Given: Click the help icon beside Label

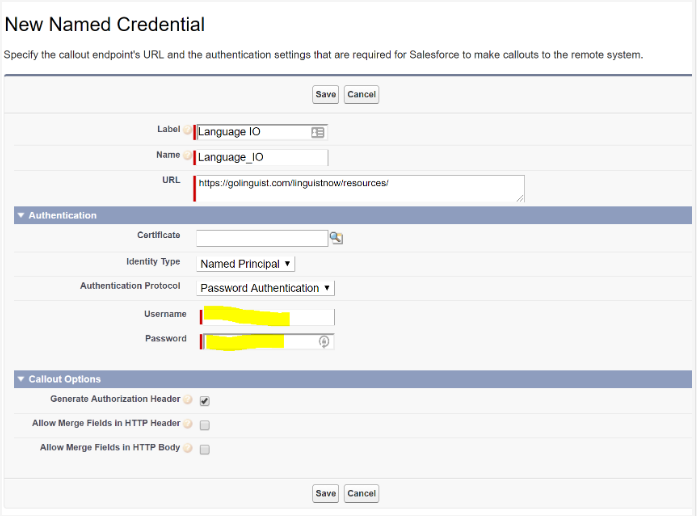Looking at the screenshot, I should coord(187,130).
